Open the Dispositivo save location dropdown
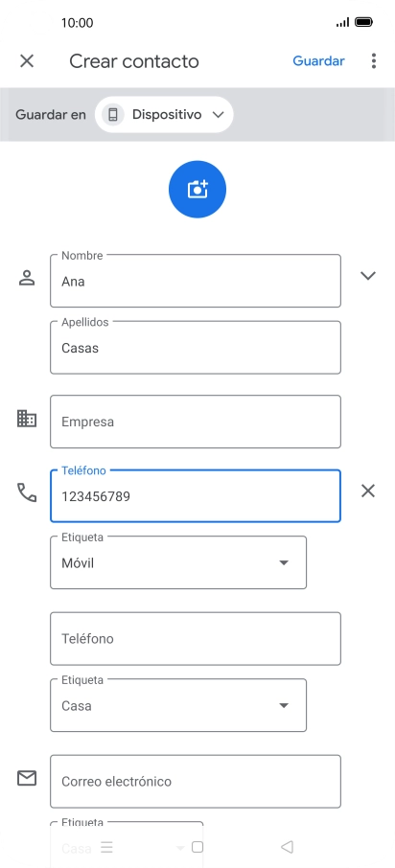395x868 pixels. point(164,115)
